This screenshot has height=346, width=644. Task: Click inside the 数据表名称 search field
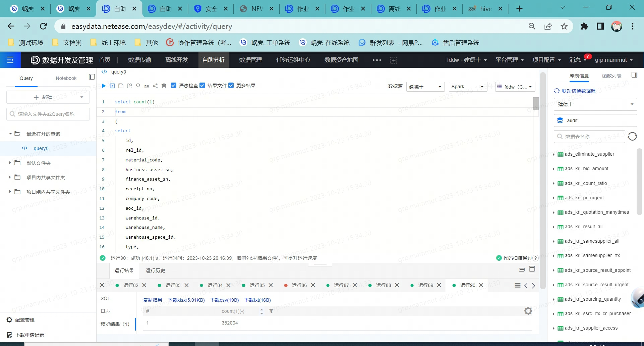tap(590, 136)
